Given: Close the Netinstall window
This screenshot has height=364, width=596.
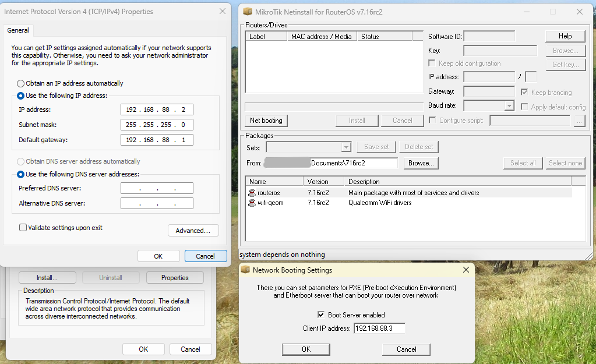Looking at the screenshot, I should [579, 12].
